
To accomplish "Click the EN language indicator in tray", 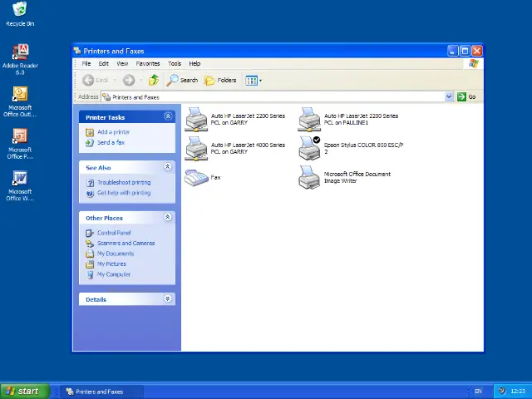I will tap(478, 392).
